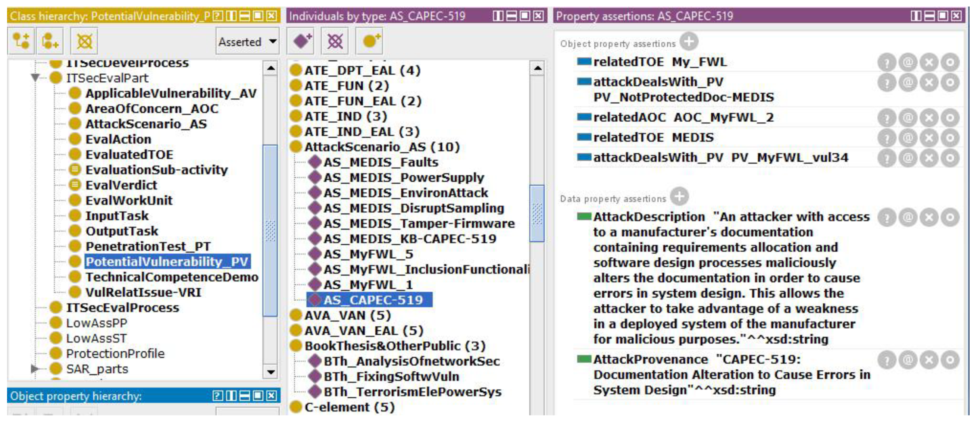Select the AS_MEDIS_Tamper-Firmware individual
Image resolution: width=980 pixels, height=426 pixels.
click(419, 224)
